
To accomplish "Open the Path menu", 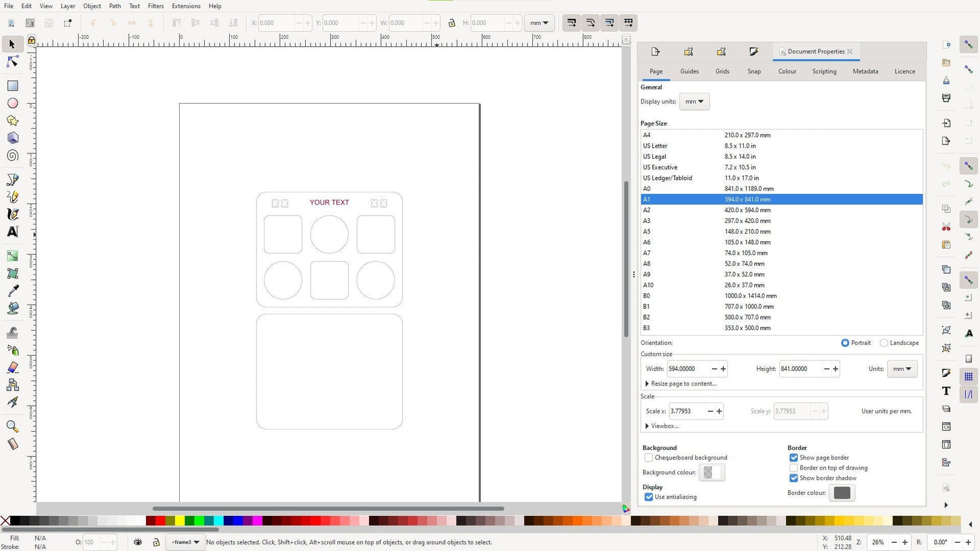I will point(115,6).
